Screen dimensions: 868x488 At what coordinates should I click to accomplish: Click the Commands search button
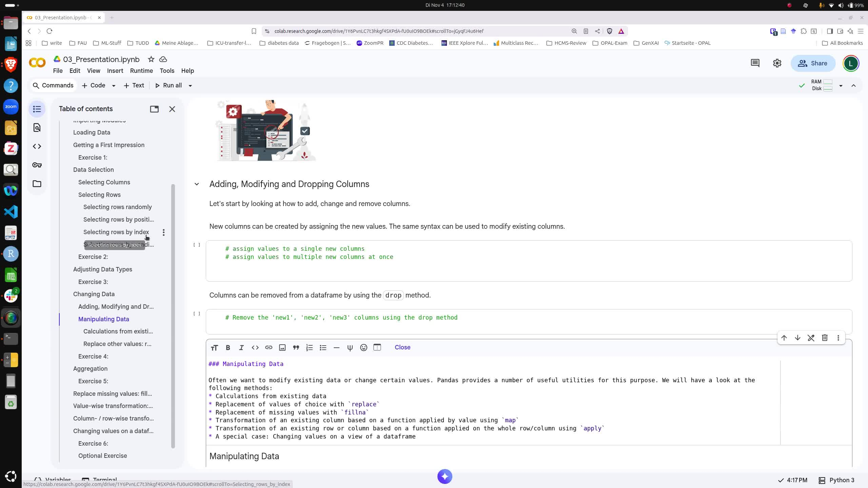coord(53,85)
